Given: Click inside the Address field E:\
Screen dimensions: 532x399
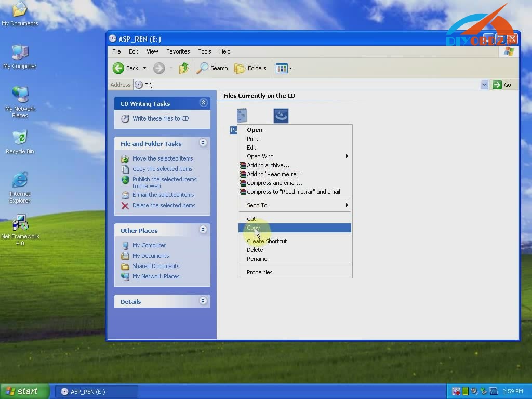Looking at the screenshot, I should (x=307, y=85).
